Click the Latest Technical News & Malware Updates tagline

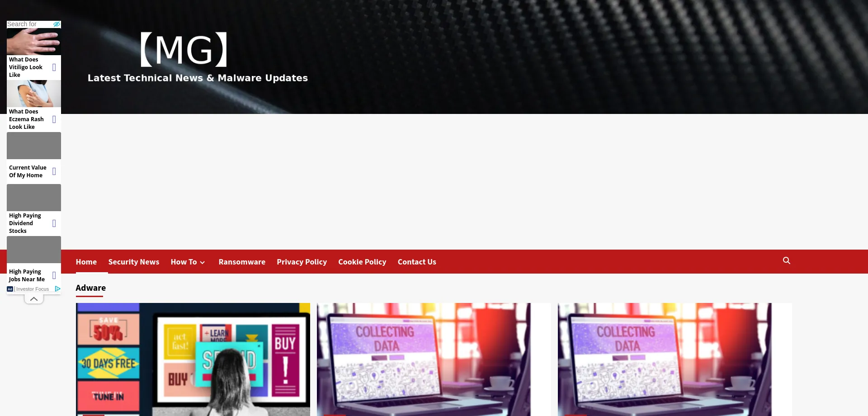198,78
